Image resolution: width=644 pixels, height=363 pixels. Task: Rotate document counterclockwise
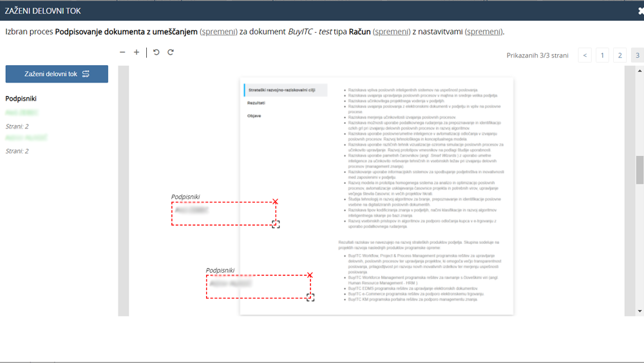coord(156,52)
